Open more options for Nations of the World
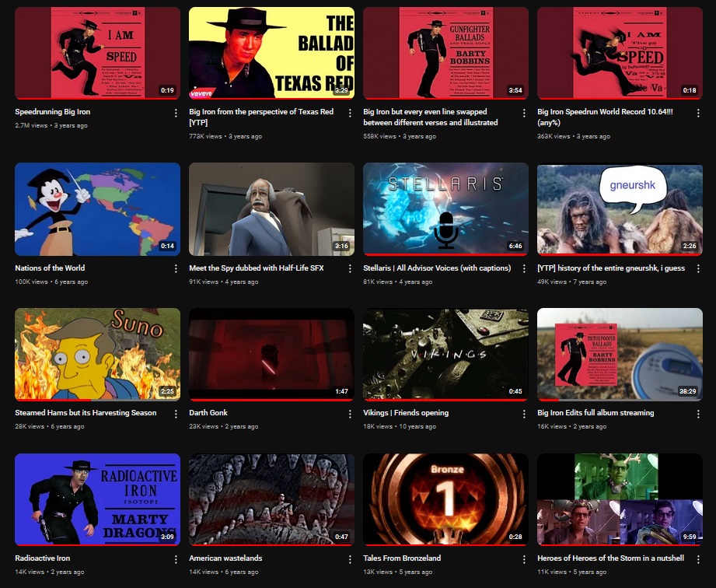Screen dimensions: 716x588 (176, 268)
